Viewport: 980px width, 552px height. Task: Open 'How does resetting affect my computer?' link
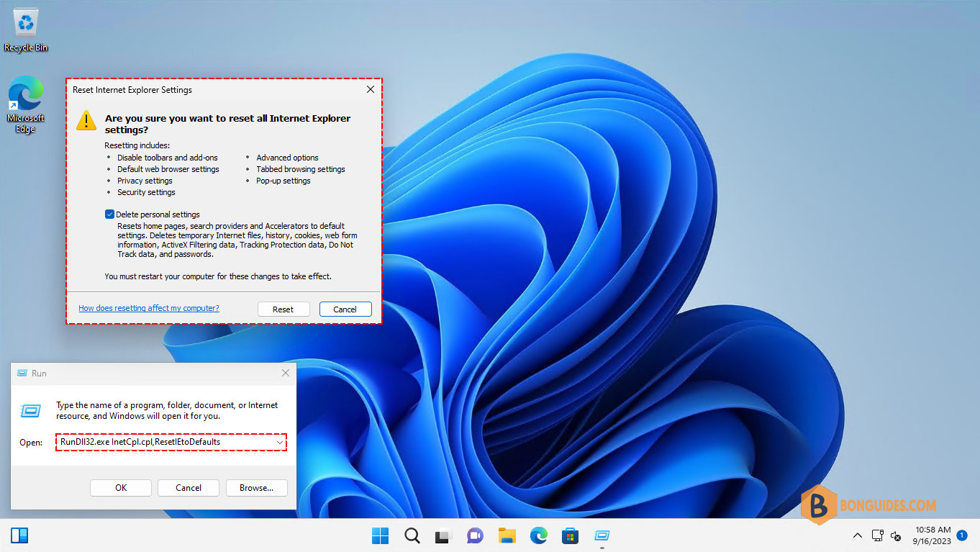tap(149, 308)
